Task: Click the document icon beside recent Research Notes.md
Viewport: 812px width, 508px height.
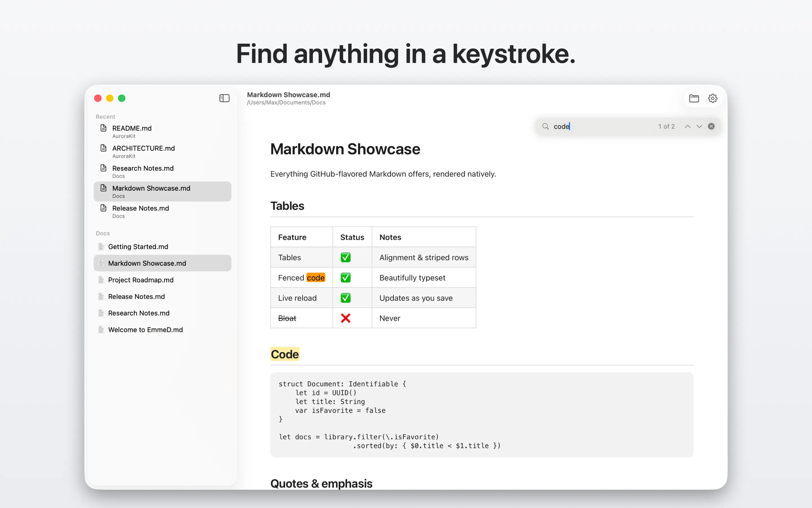Action: tap(103, 168)
